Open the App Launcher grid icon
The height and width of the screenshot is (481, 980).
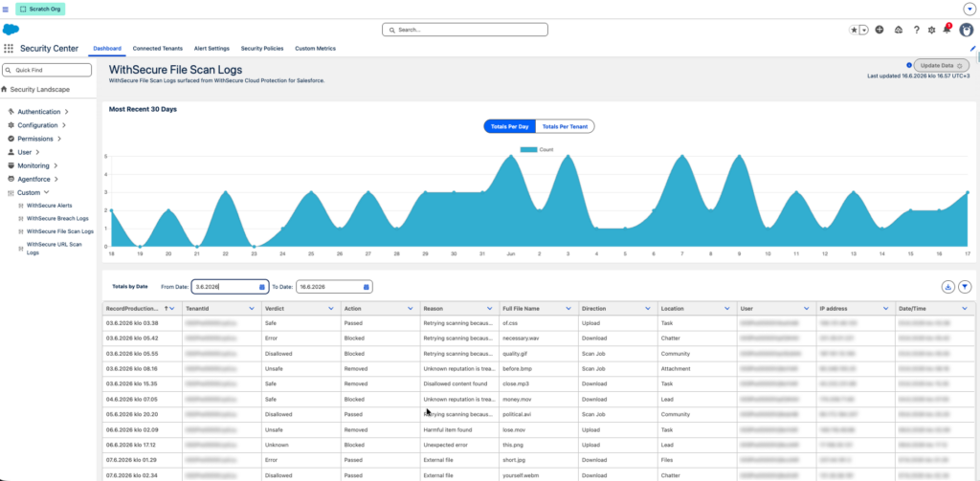[8, 48]
